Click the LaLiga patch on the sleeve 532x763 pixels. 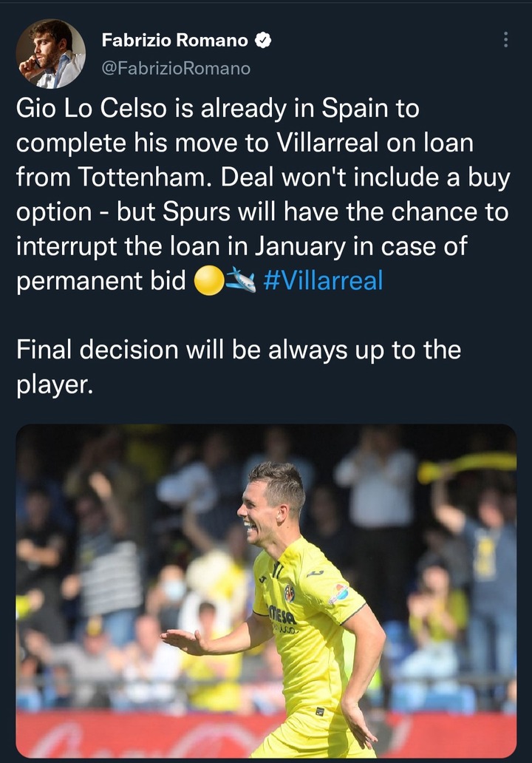pyautogui.click(x=338, y=594)
